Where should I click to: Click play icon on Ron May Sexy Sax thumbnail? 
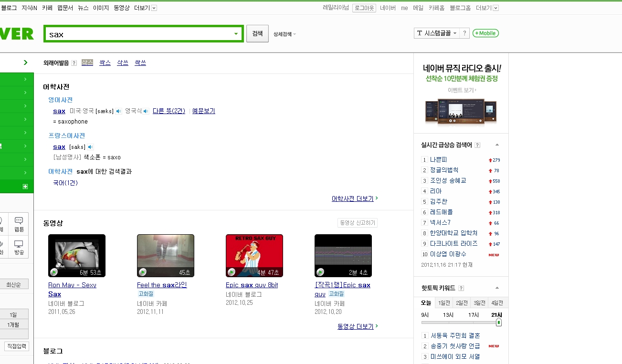54,272
